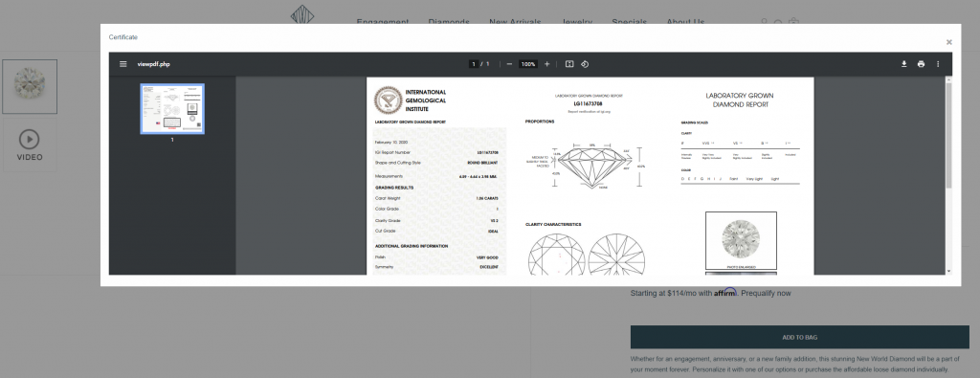Rotate the PDF counterclockwise
This screenshot has width=980, height=378.
[585, 64]
